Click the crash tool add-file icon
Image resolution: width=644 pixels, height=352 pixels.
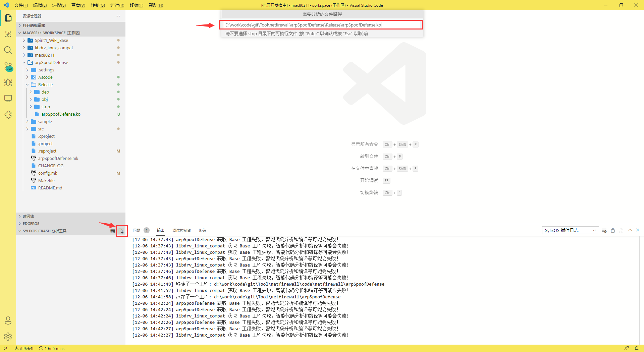(x=121, y=231)
